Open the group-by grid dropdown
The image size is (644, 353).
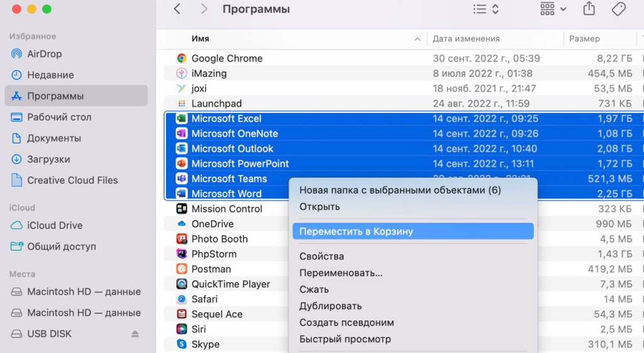553,9
